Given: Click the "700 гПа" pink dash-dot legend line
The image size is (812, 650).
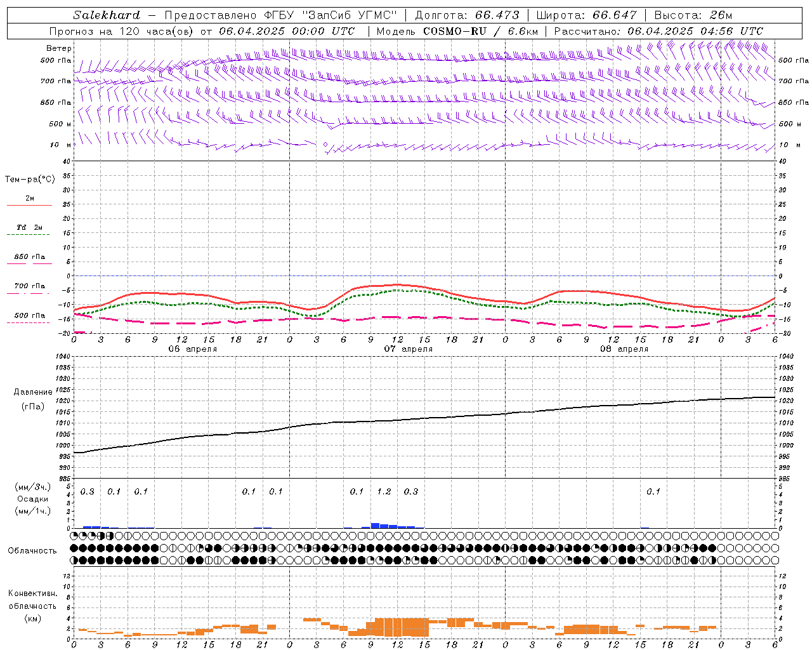Looking at the screenshot, I should coord(28,293).
